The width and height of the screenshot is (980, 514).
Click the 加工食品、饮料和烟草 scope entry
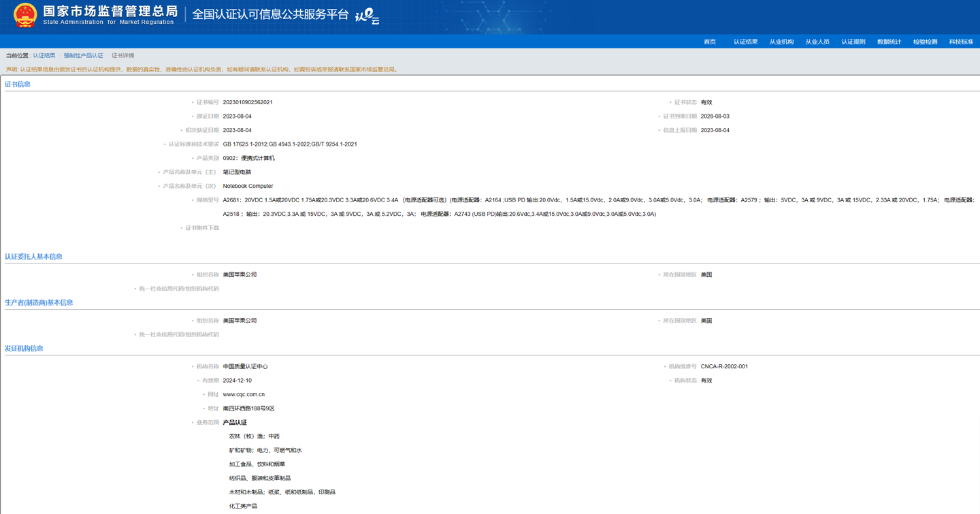pos(257,464)
